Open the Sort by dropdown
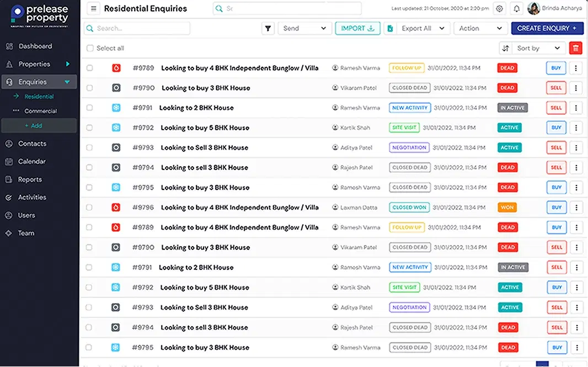Image resolution: width=588 pixels, height=367 pixels. pyautogui.click(x=538, y=49)
